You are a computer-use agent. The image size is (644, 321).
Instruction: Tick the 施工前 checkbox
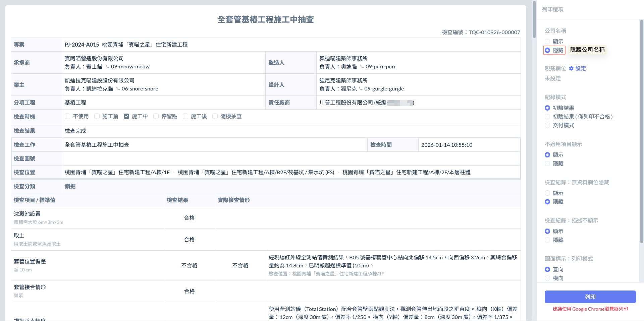97,116
